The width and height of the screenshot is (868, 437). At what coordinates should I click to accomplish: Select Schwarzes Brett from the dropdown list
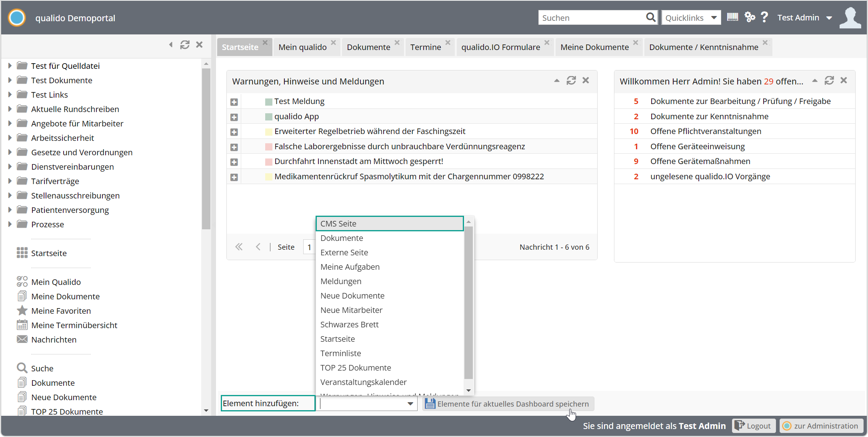coord(349,325)
